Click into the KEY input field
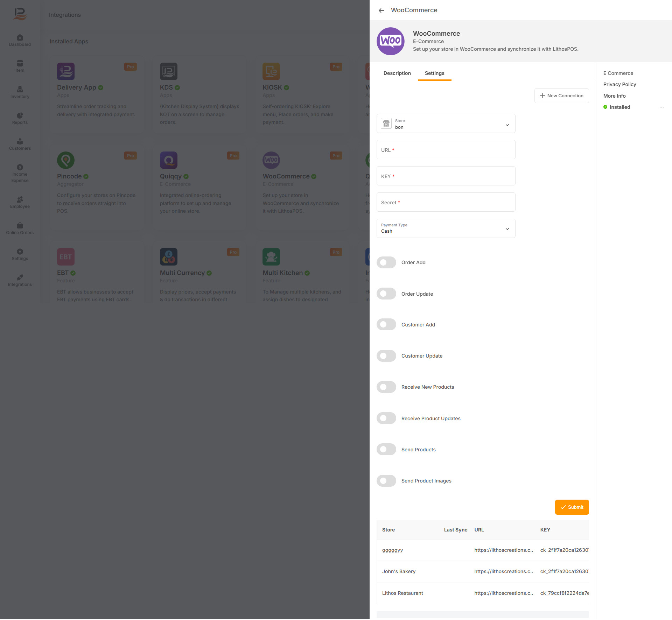 [x=446, y=176]
